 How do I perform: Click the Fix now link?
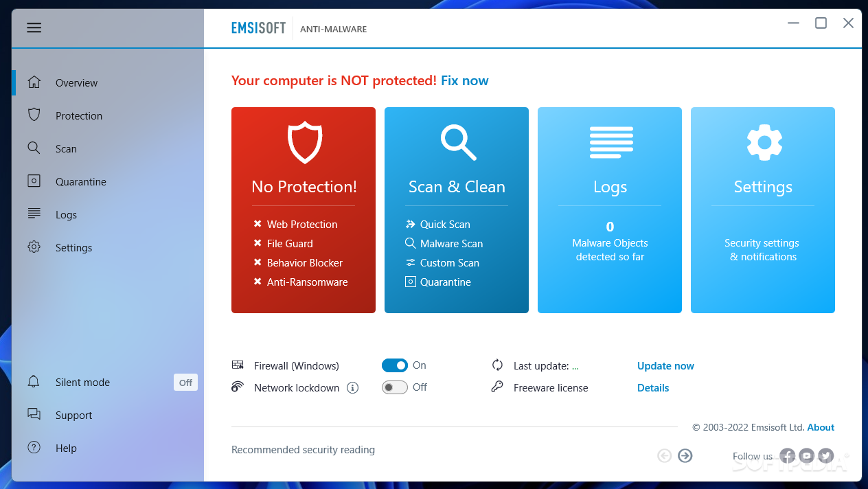[x=465, y=80]
